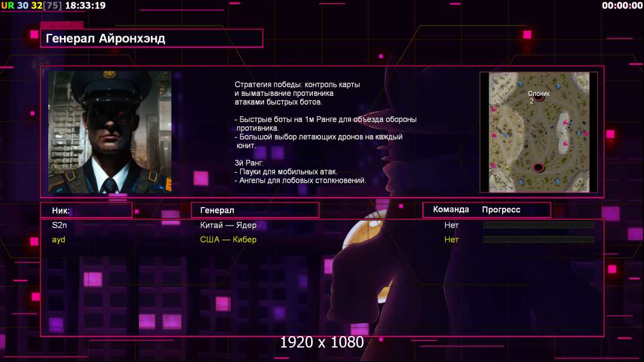Click the yellow Нет team value for ayd
The image size is (644, 362).
point(451,240)
